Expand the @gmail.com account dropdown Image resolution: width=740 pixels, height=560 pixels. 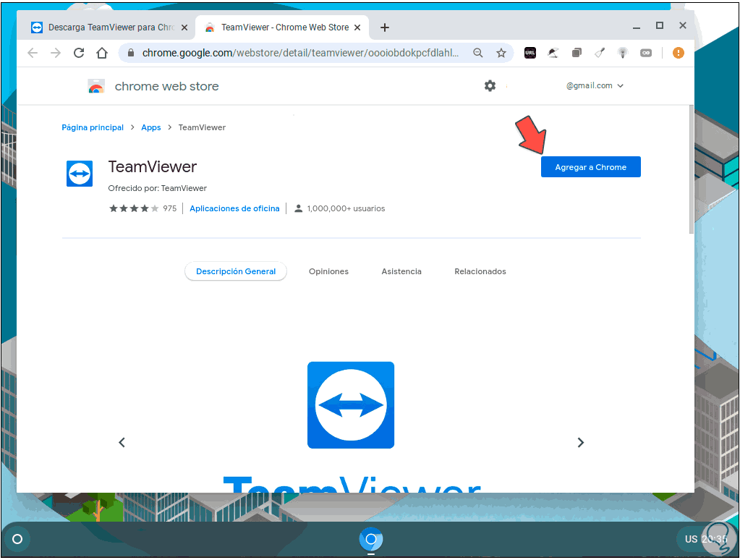pyautogui.click(x=595, y=85)
